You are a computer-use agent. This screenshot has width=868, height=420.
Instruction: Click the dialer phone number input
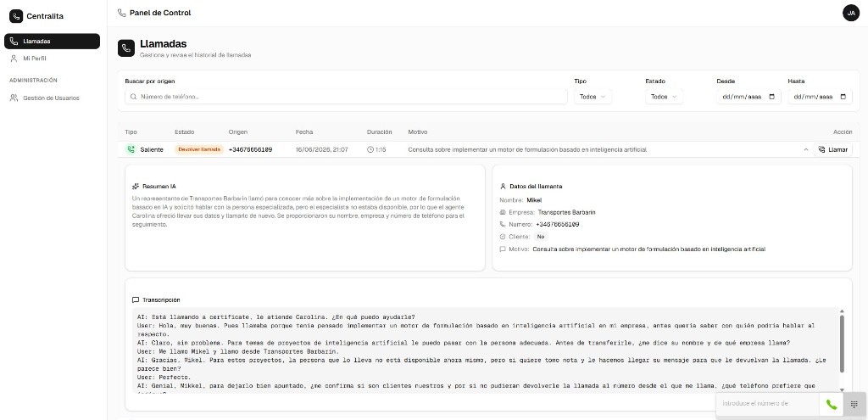point(767,404)
